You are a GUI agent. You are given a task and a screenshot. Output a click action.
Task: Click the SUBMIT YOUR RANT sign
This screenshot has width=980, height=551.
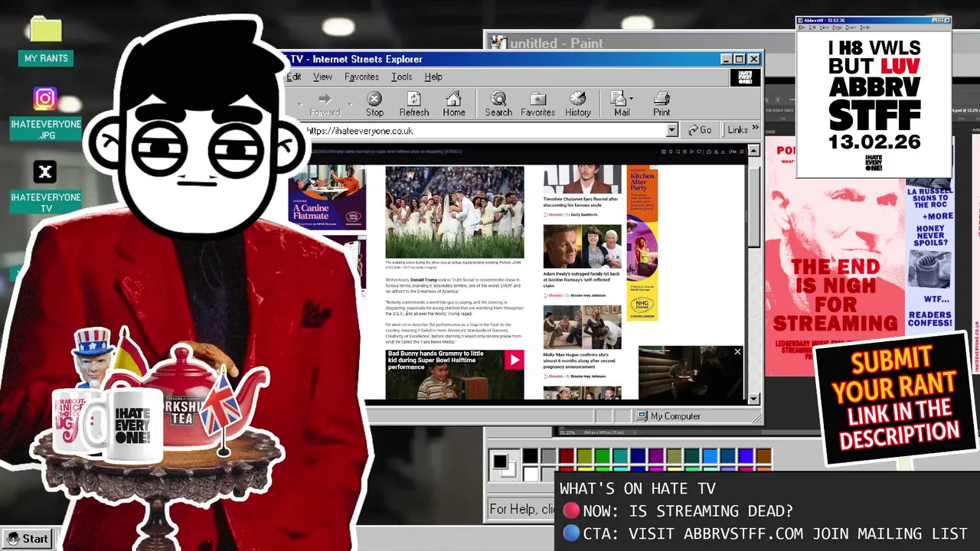pyautogui.click(x=896, y=399)
